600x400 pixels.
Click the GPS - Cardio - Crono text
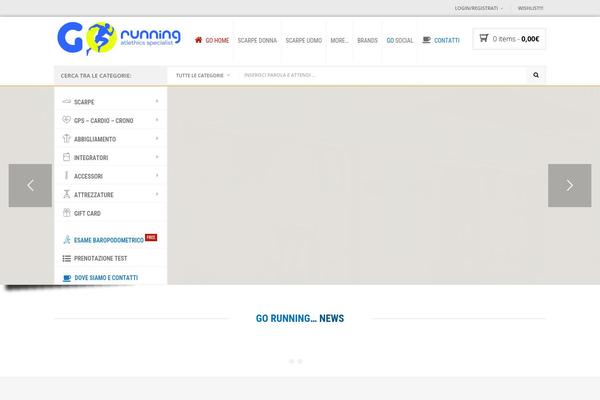tap(104, 120)
